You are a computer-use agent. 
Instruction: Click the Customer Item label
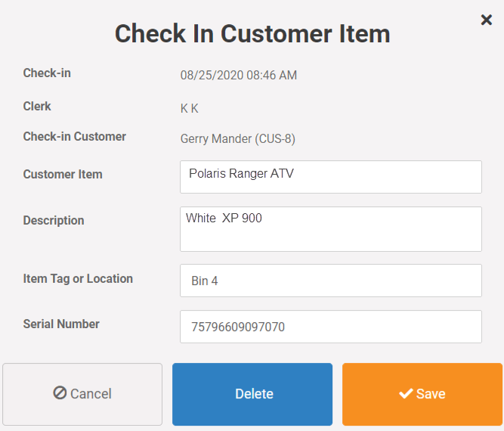(x=63, y=175)
